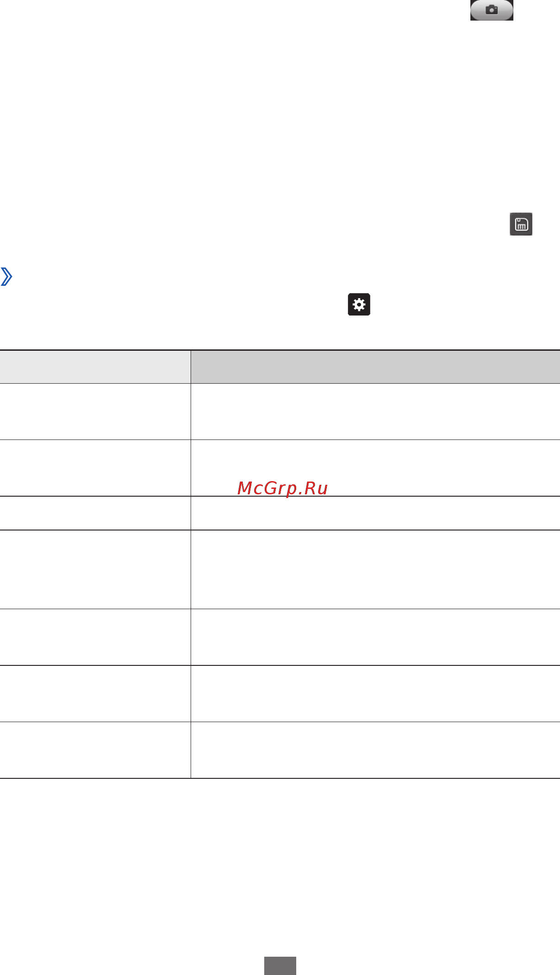Click right cell of fifth table row
The height and width of the screenshot is (975, 560).
pos(375,637)
